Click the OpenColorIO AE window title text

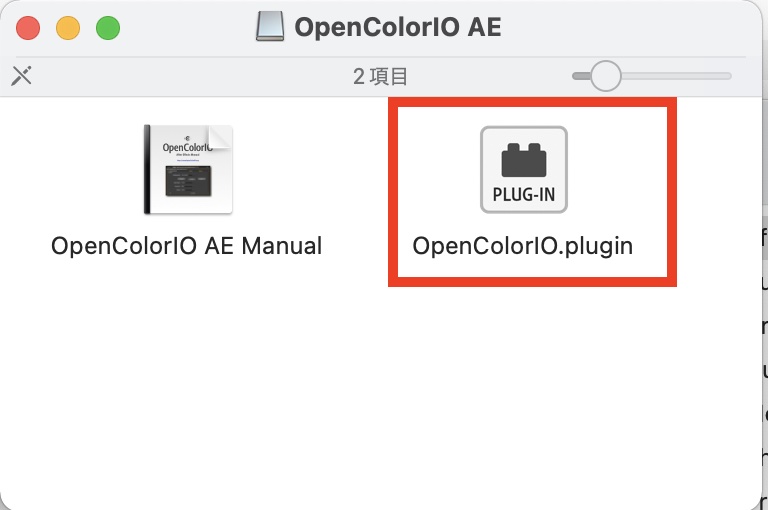(x=397, y=27)
